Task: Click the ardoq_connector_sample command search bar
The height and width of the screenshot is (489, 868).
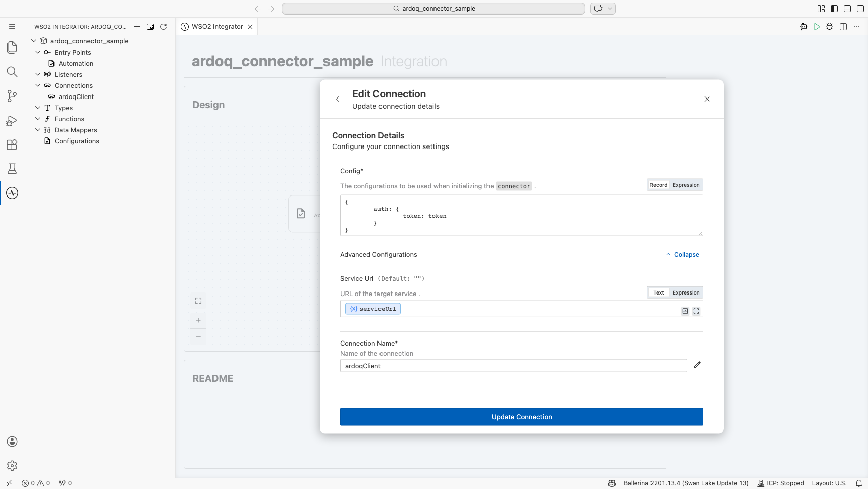Action: pyautogui.click(x=433, y=9)
